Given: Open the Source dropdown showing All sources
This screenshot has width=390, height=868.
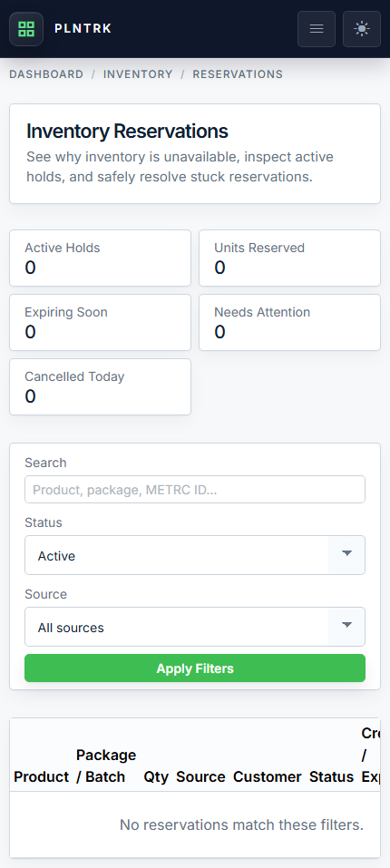Looking at the screenshot, I should (195, 627).
